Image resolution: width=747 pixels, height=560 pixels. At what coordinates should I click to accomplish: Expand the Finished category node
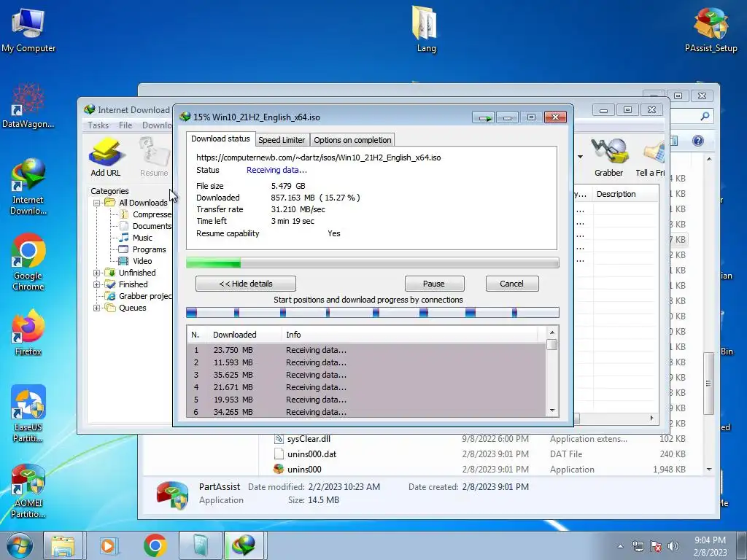(x=97, y=285)
